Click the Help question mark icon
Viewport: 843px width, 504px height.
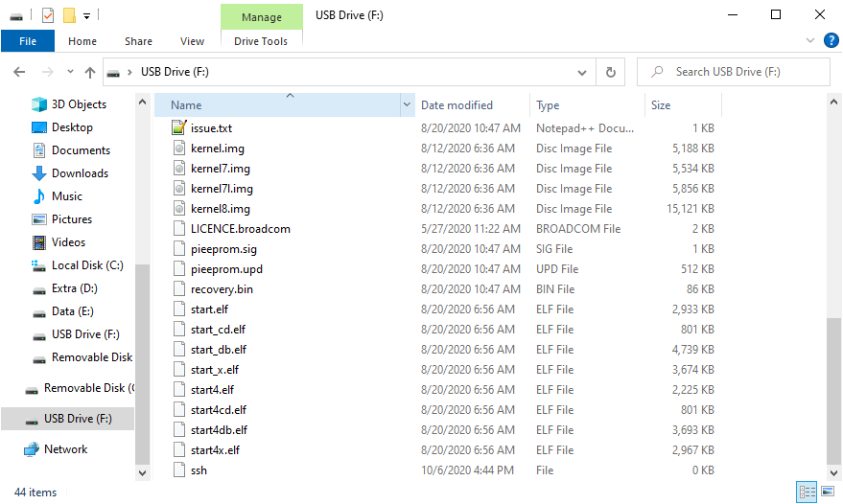pyautogui.click(x=831, y=40)
